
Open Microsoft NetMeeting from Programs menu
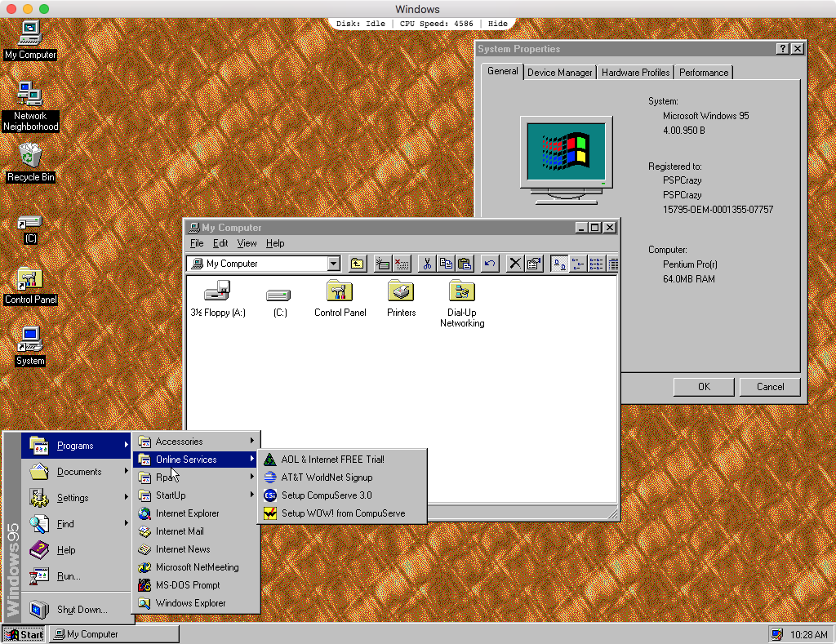(x=196, y=567)
